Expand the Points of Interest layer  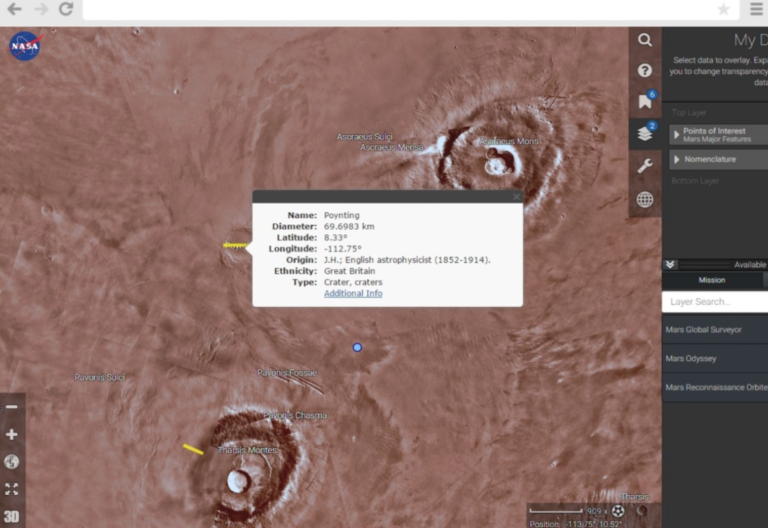tap(677, 134)
